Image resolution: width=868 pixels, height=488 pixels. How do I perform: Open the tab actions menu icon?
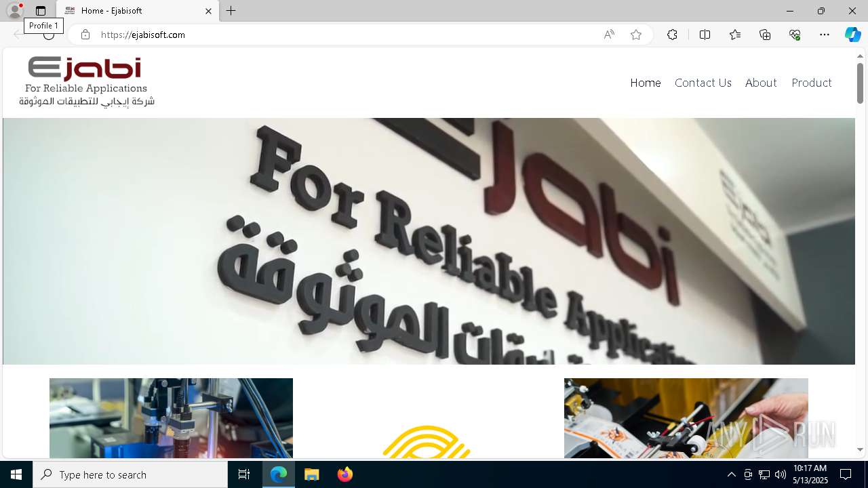click(x=41, y=11)
